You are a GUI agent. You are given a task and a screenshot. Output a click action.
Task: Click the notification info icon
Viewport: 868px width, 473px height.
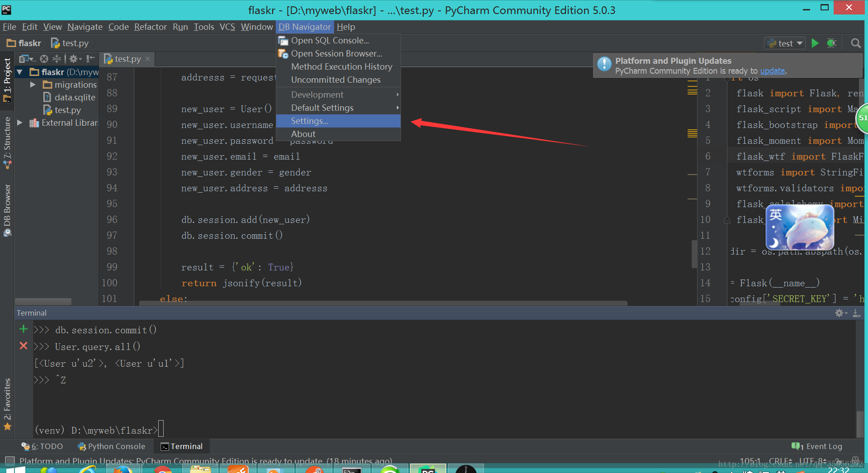point(604,64)
